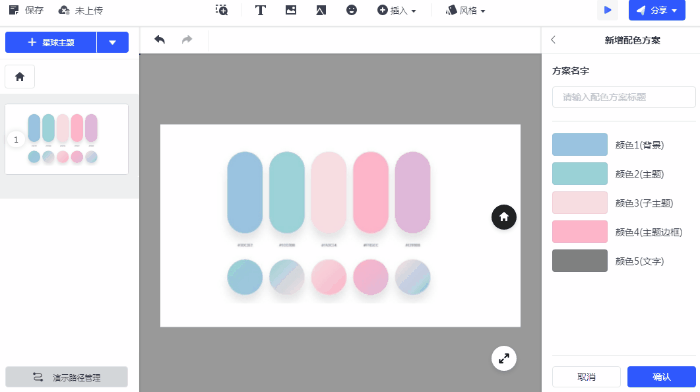Click the save (保存) icon button
Screen dimensions: 700x392
pos(26,10)
